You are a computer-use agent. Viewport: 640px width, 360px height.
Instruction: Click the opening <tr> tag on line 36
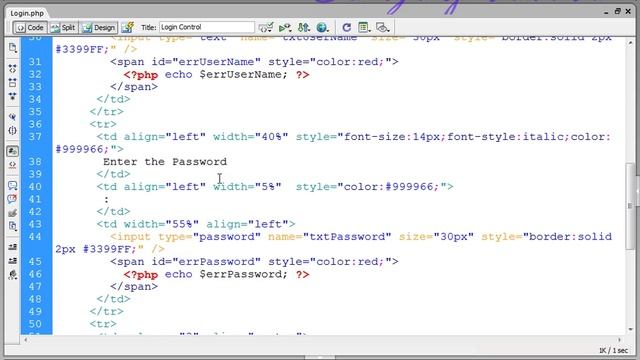103,124
